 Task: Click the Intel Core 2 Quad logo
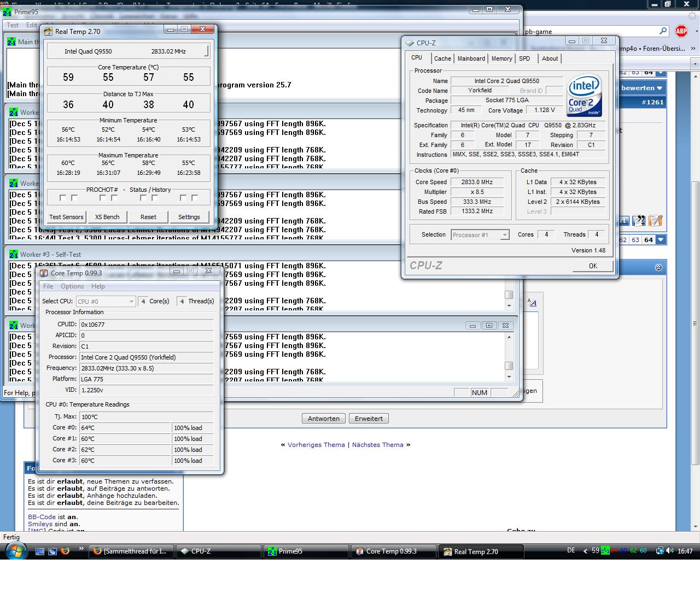(x=585, y=95)
